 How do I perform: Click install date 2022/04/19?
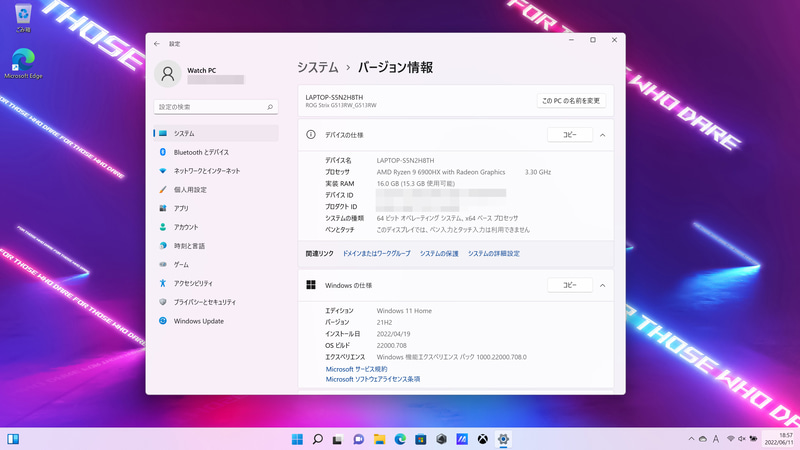393,334
